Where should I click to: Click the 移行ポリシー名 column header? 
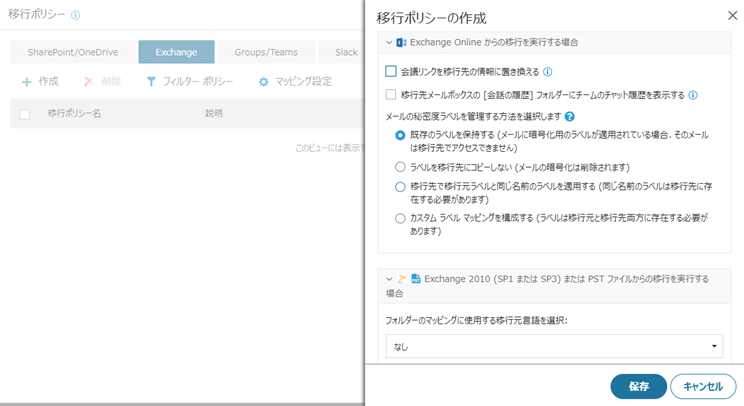click(x=74, y=113)
